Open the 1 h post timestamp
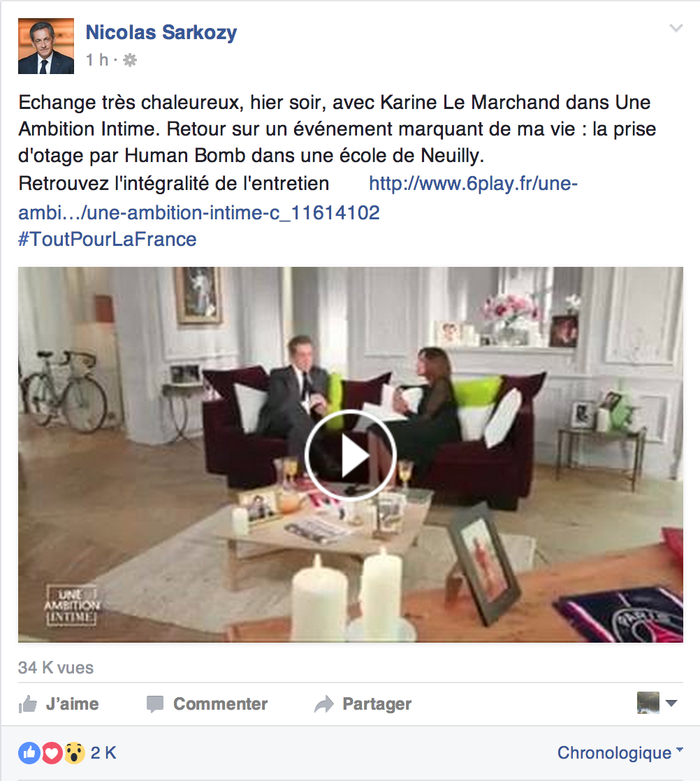Screen dimensions: 700x781 tap(96, 60)
